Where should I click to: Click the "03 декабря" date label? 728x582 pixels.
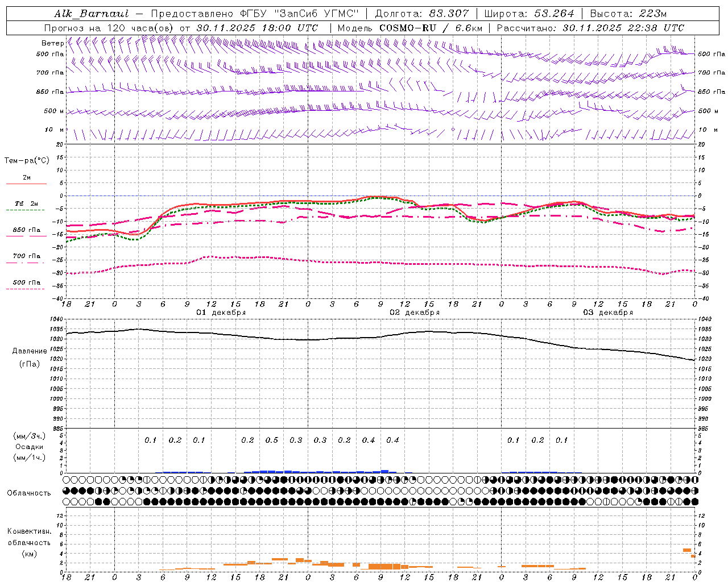point(608,313)
